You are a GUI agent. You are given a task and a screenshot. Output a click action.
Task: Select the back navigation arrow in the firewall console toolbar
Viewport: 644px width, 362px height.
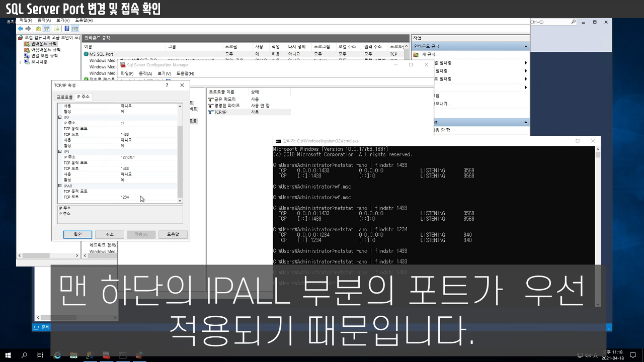tap(20, 29)
